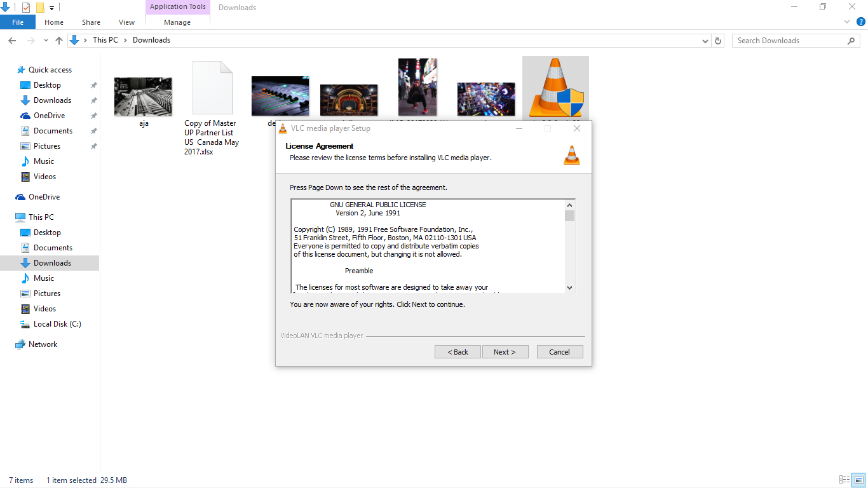Select the theater stage image thumbnail
Image resolution: width=868 pixels, height=488 pixels.
(x=349, y=100)
